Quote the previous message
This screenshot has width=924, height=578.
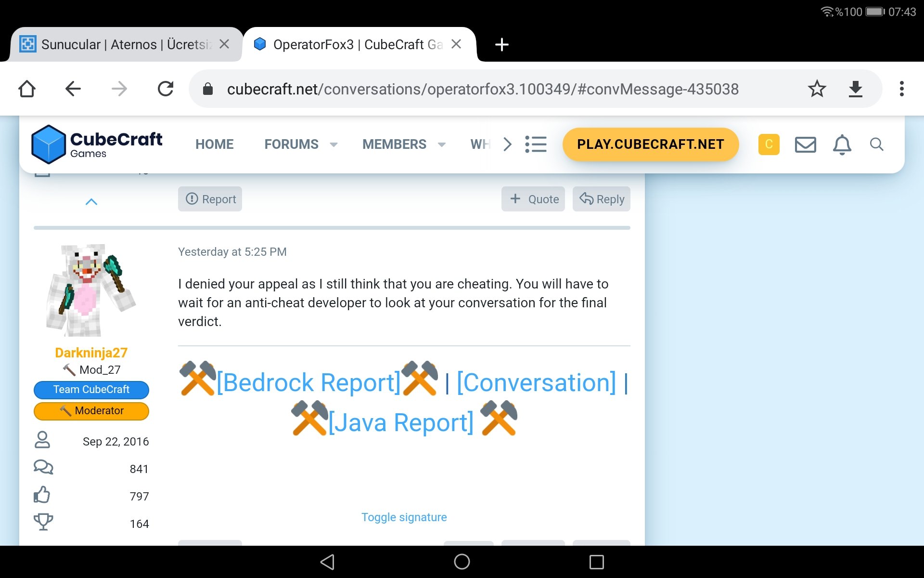click(x=533, y=199)
